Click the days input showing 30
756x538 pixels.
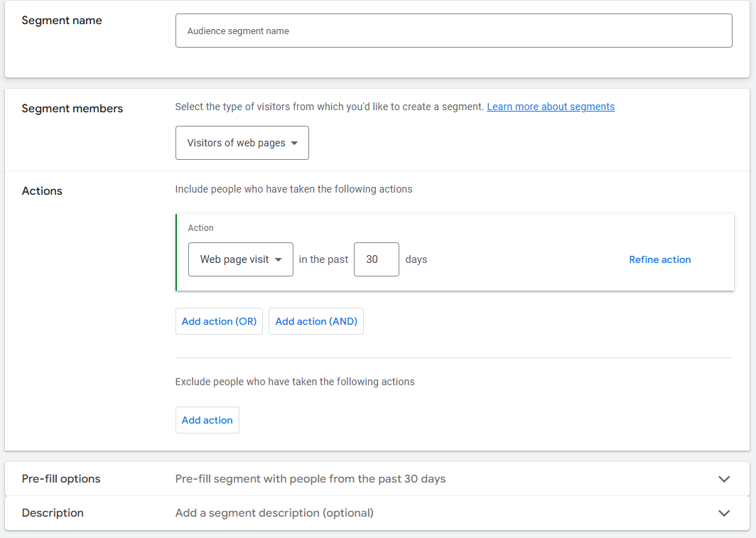click(377, 259)
